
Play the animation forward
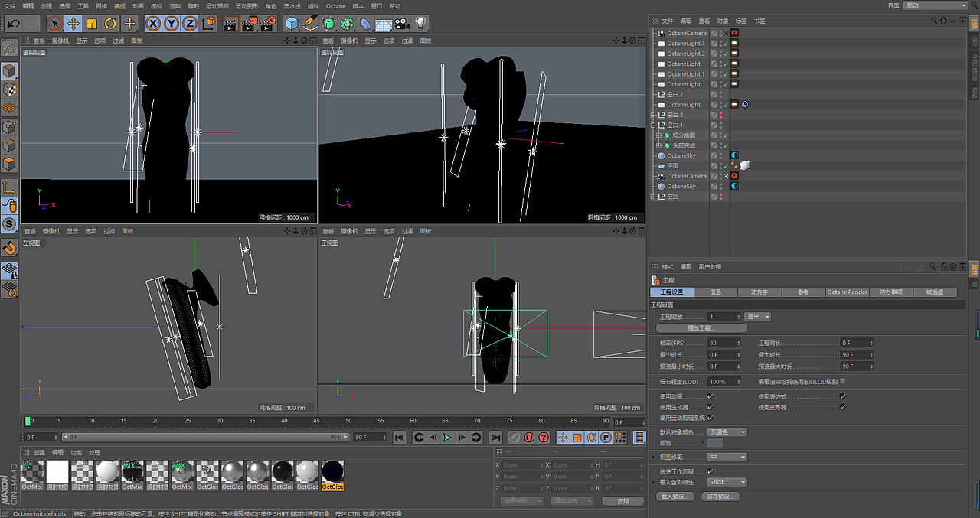pyautogui.click(x=447, y=438)
